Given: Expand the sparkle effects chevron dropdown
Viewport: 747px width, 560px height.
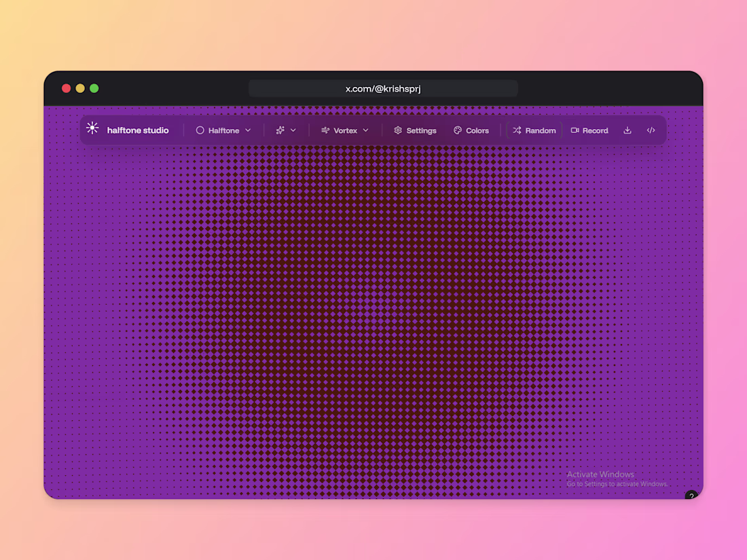Looking at the screenshot, I should [x=293, y=130].
